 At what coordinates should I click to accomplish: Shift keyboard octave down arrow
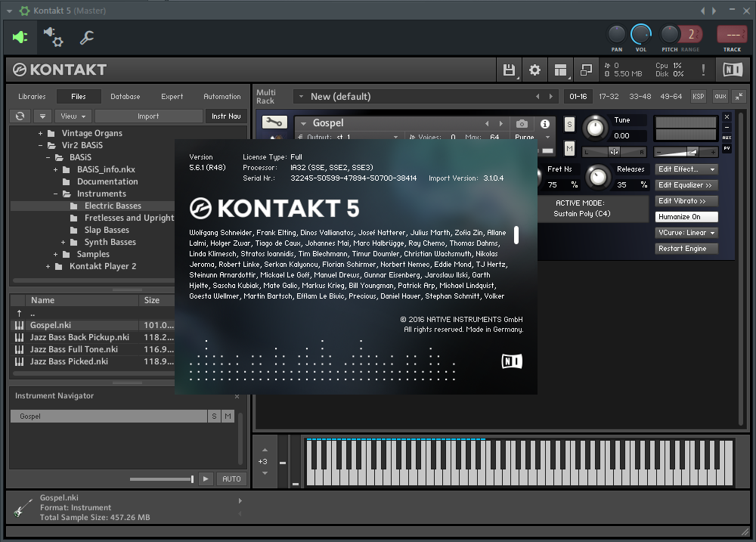point(265,473)
